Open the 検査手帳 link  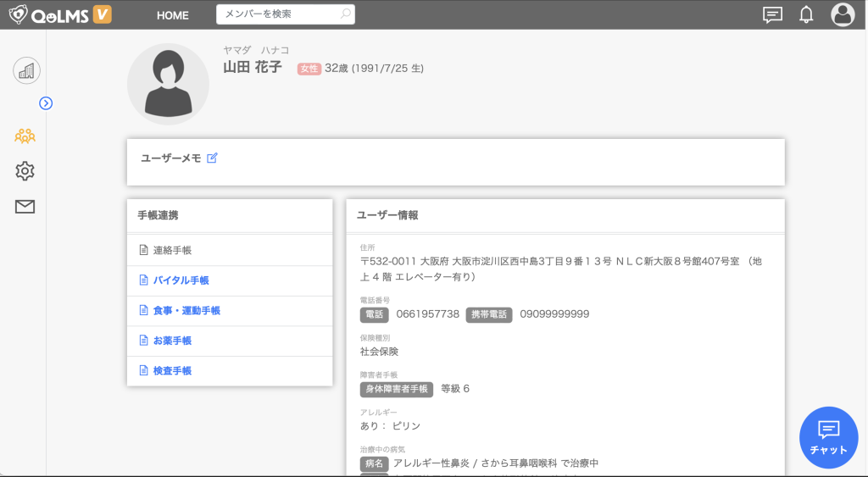172,371
